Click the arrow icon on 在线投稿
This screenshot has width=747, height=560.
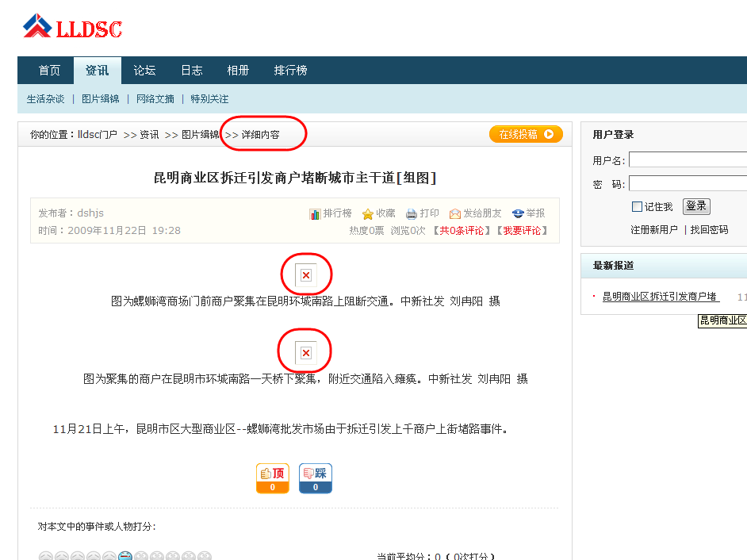549,134
